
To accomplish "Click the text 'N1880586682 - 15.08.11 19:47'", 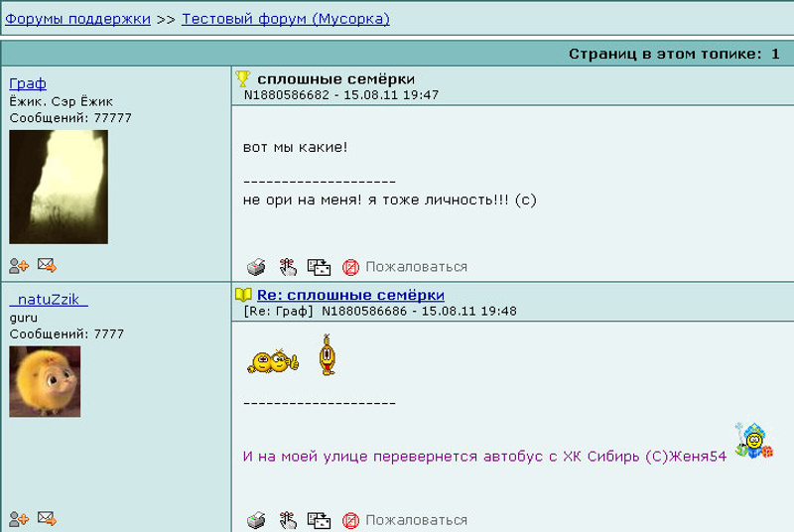I will [341, 94].
